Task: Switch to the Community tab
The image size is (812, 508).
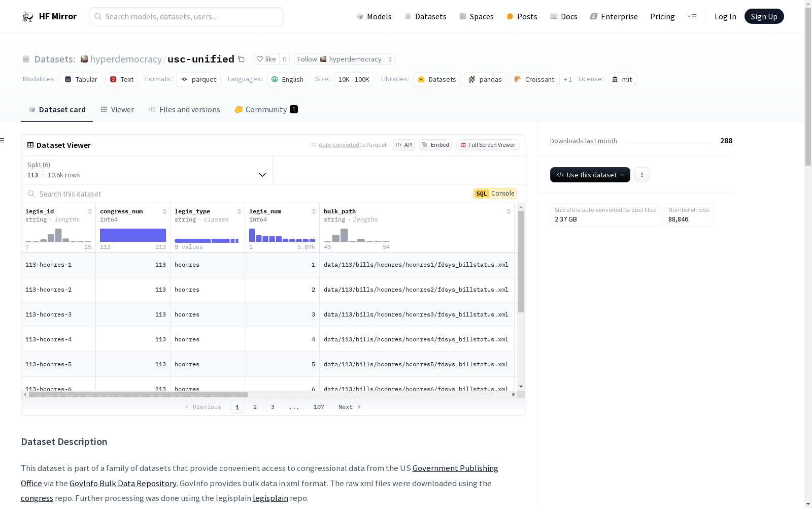Action: point(266,109)
